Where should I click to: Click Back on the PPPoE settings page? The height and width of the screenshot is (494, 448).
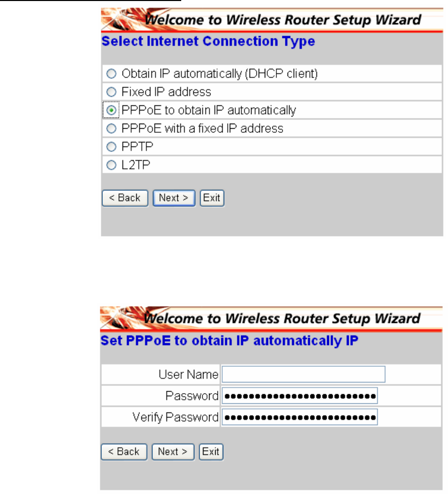pyautogui.click(x=124, y=452)
